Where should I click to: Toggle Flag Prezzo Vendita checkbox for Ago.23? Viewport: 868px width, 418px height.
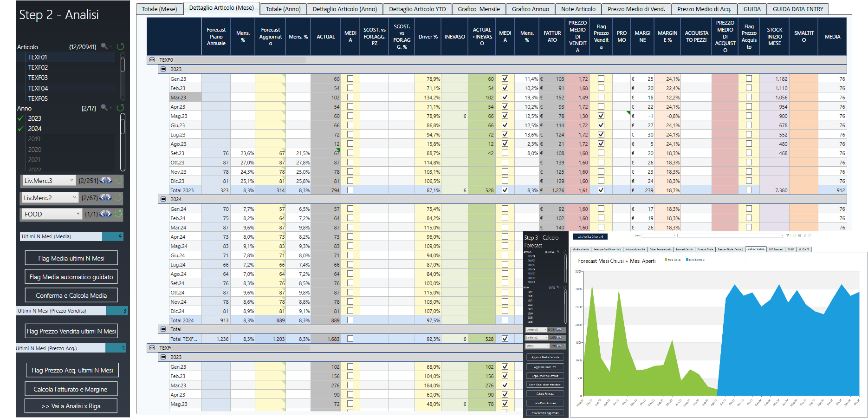[601, 144]
